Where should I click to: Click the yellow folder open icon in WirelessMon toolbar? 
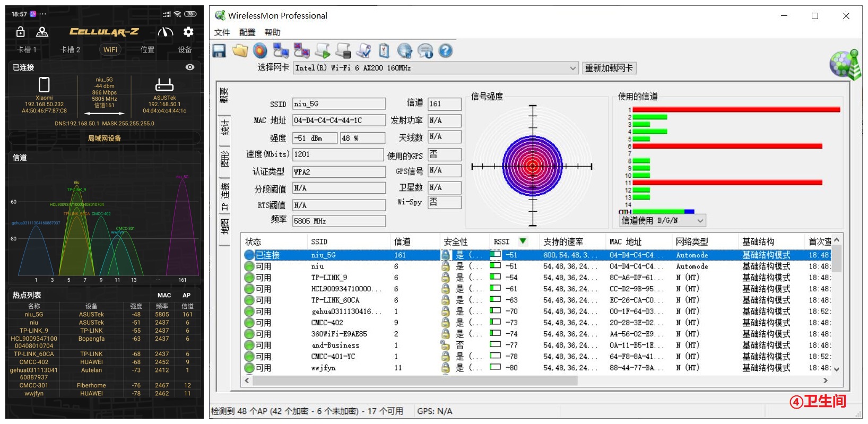[x=240, y=51]
